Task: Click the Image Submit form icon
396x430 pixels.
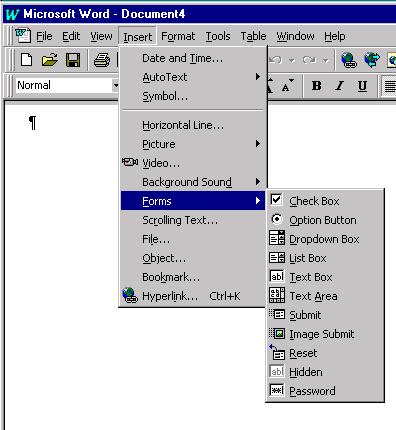Action: pyautogui.click(x=277, y=333)
